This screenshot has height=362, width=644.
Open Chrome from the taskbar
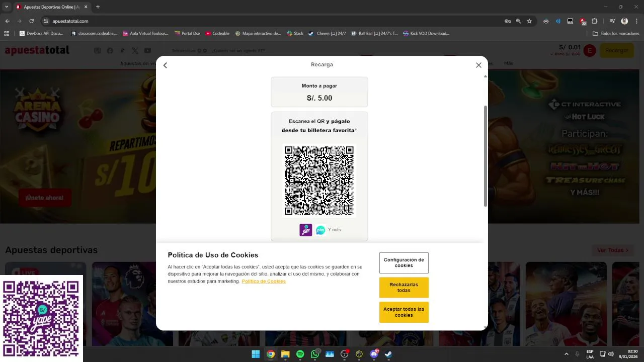[x=271, y=354]
